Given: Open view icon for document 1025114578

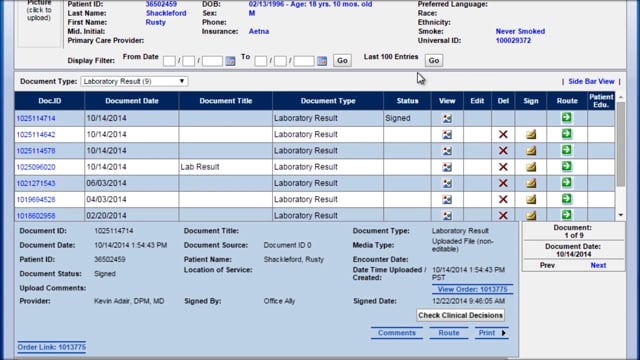Looking at the screenshot, I should tap(447, 151).
